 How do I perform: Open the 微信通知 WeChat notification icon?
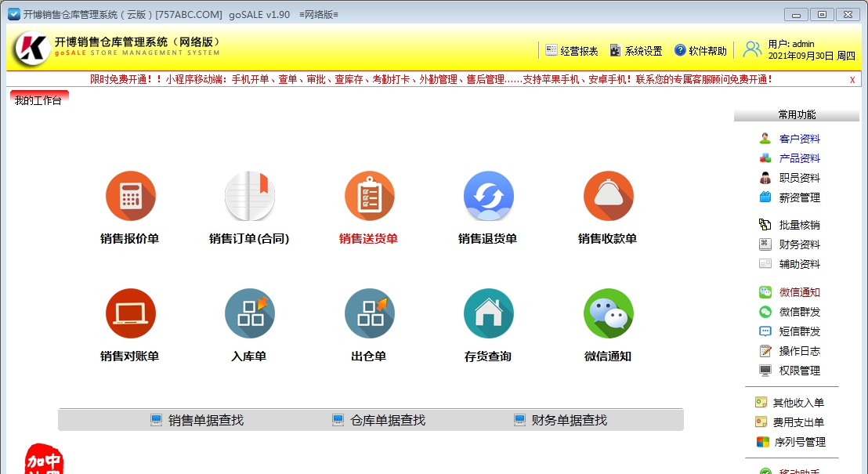click(x=609, y=313)
